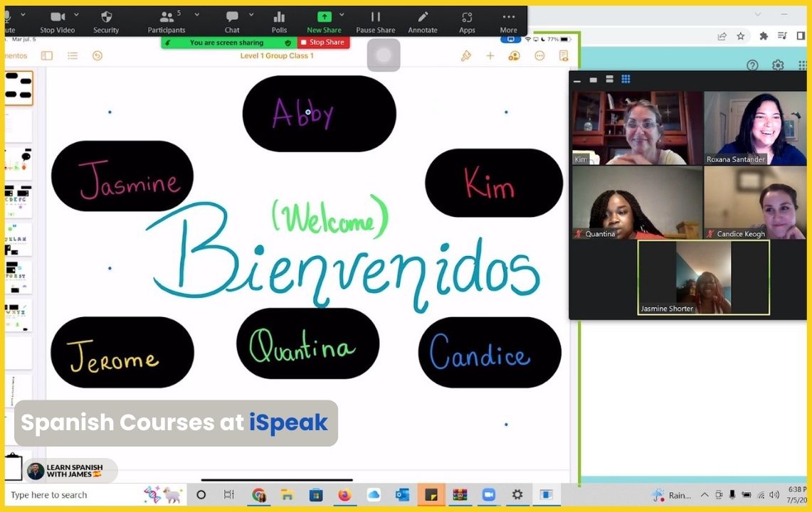Image resolution: width=812 pixels, height=512 pixels.
Task: Open the Zoom Security options
Action: [x=106, y=21]
